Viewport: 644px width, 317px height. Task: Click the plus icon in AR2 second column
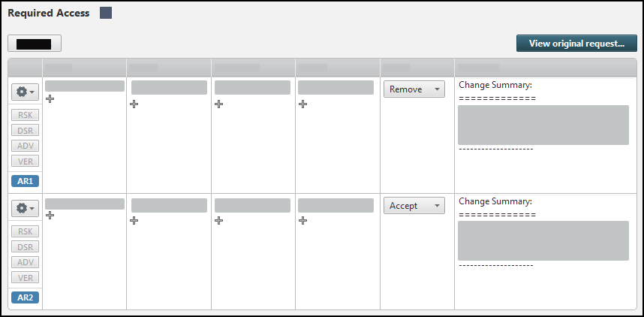point(134,220)
